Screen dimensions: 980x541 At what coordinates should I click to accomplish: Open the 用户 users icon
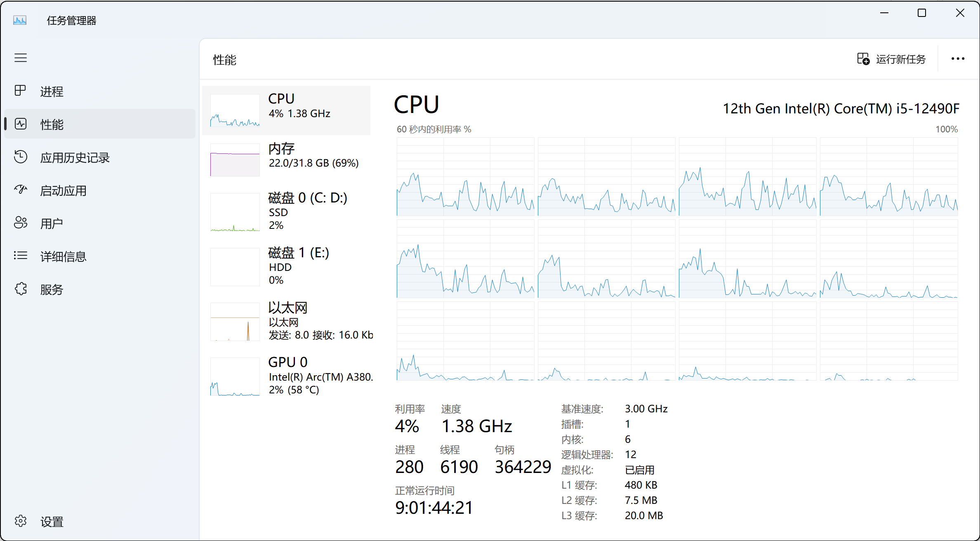[x=20, y=223]
